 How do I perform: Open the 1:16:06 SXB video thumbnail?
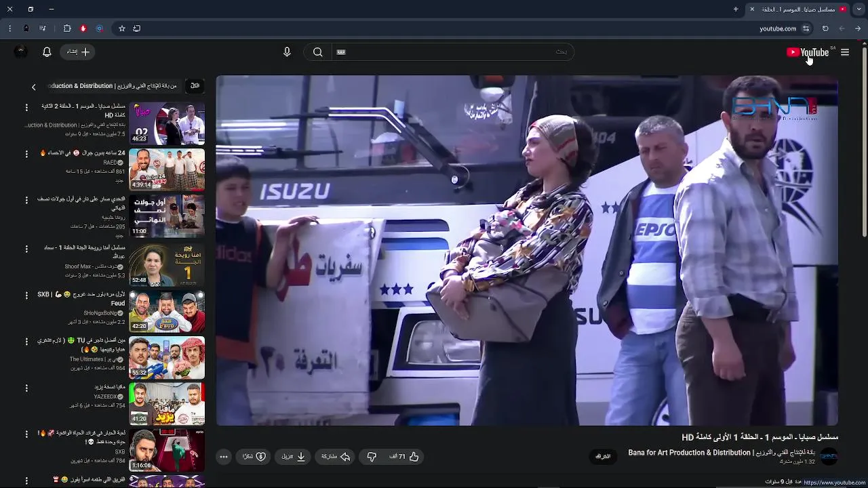(167, 451)
